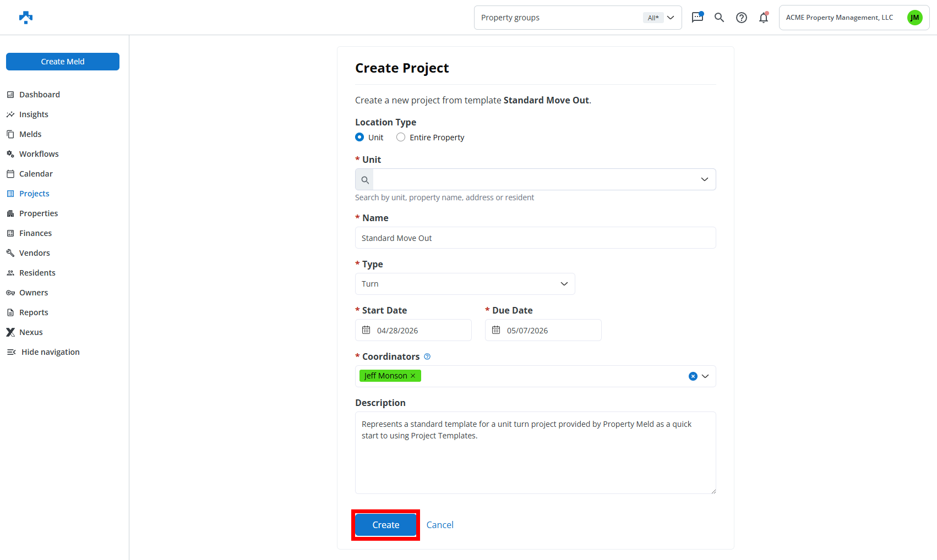Screen dimensions: 937x560
Task: Open the Type dropdown showing Turn
Action: pos(465,284)
